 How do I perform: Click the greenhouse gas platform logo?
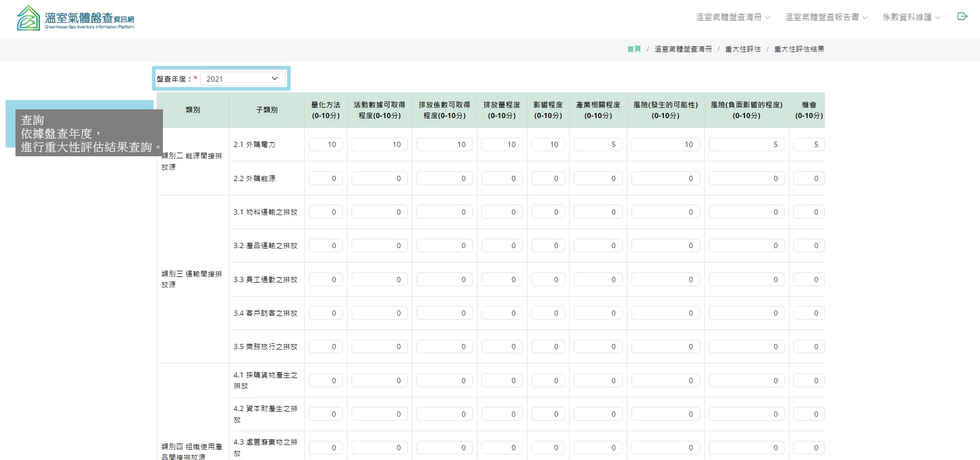point(75,19)
